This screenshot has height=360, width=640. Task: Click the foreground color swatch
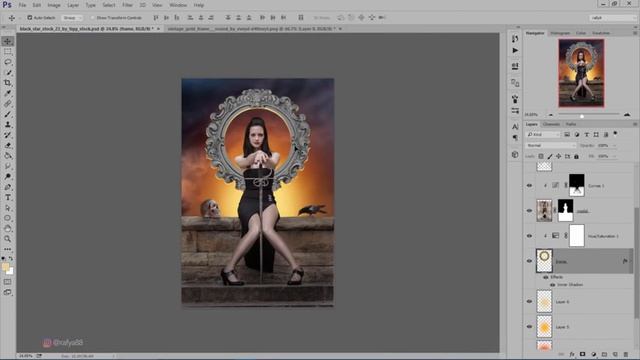pyautogui.click(x=5, y=267)
